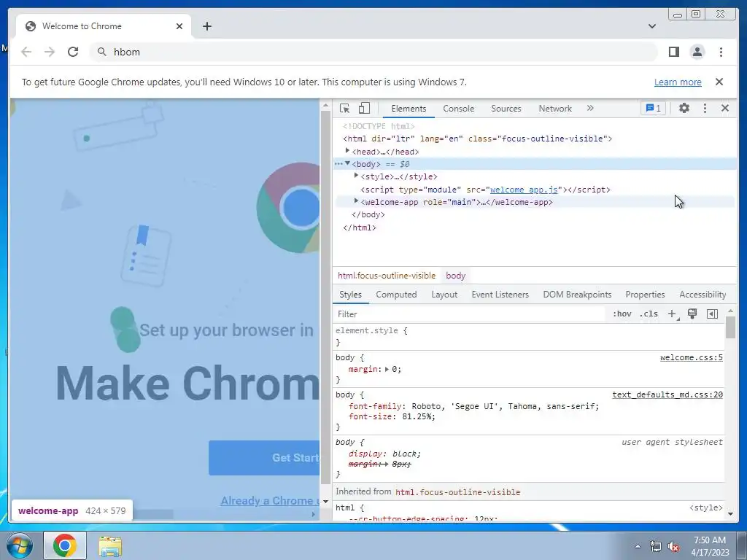Open welcome.css:5 source link

692,357
